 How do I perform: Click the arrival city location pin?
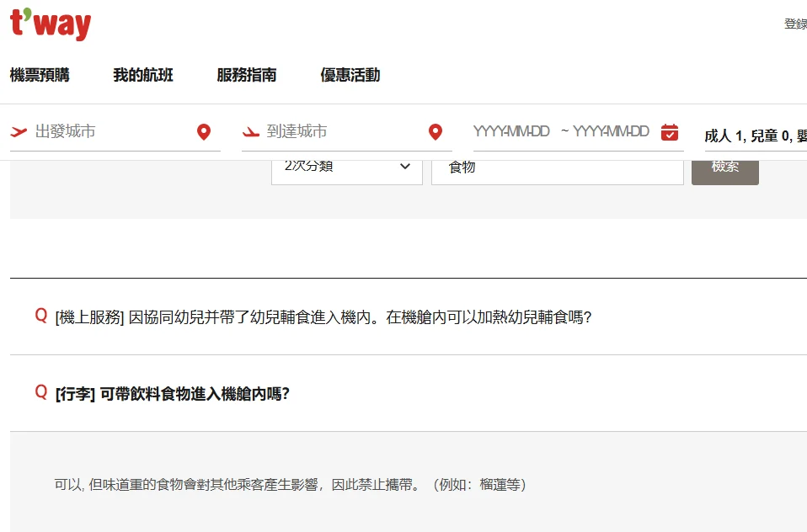(436, 131)
